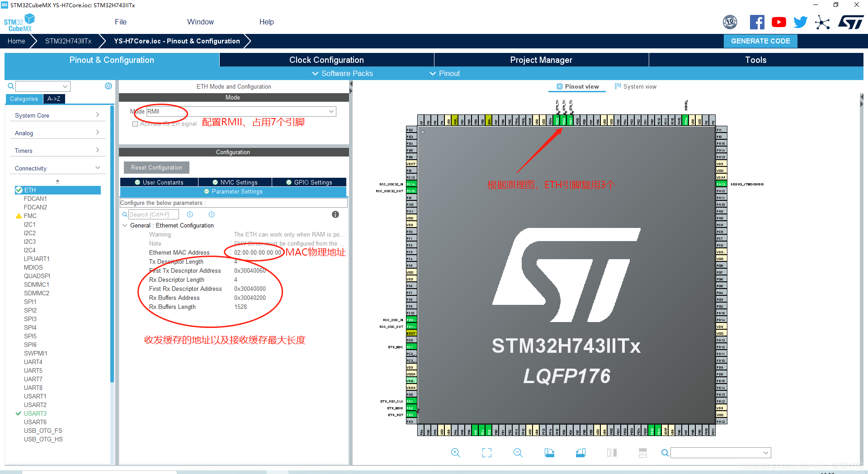The image size is (868, 474).
Task: Click the pin search magnifier icon
Action: coord(665,453)
